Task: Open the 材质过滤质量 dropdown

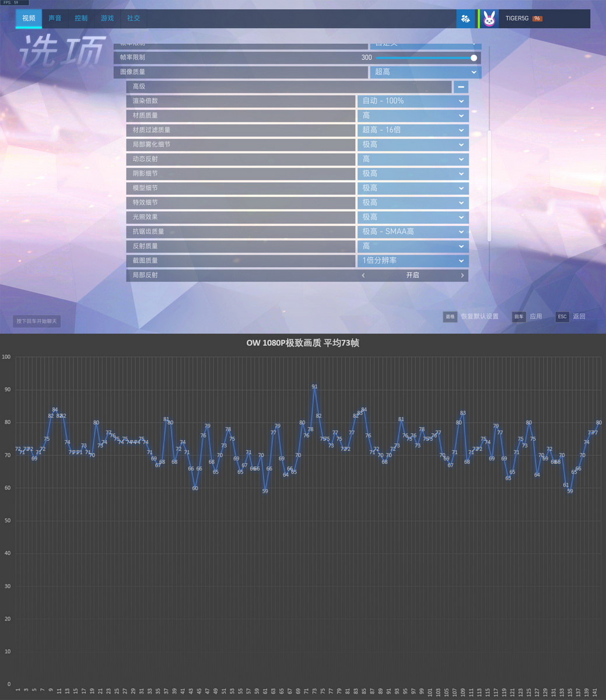Action: coord(413,130)
